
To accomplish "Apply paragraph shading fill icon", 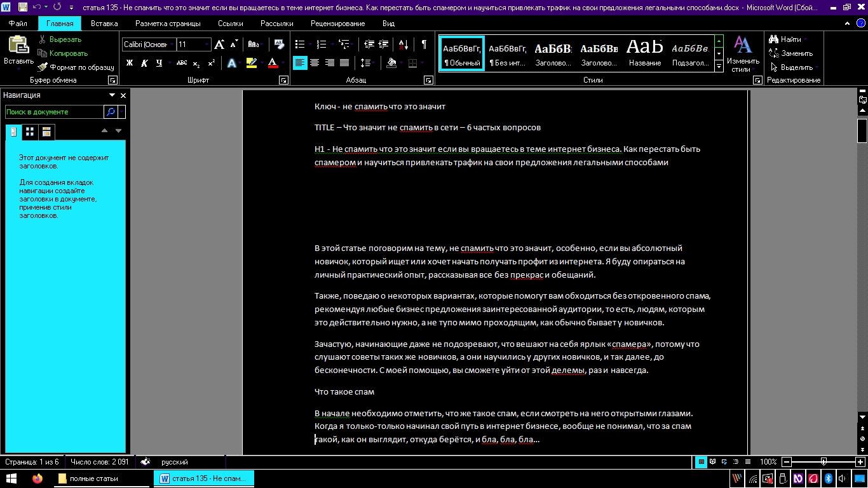I will (391, 63).
